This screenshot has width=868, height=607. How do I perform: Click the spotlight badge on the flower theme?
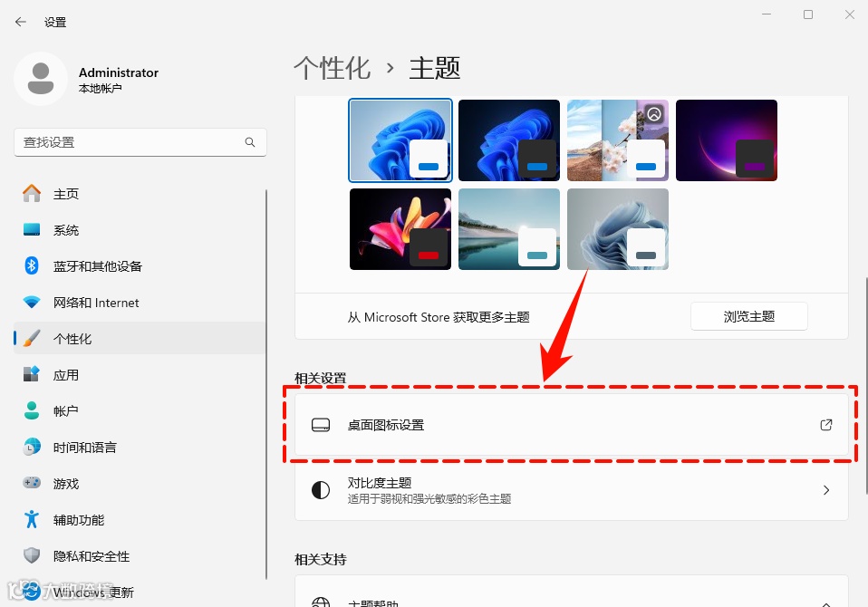(654, 114)
